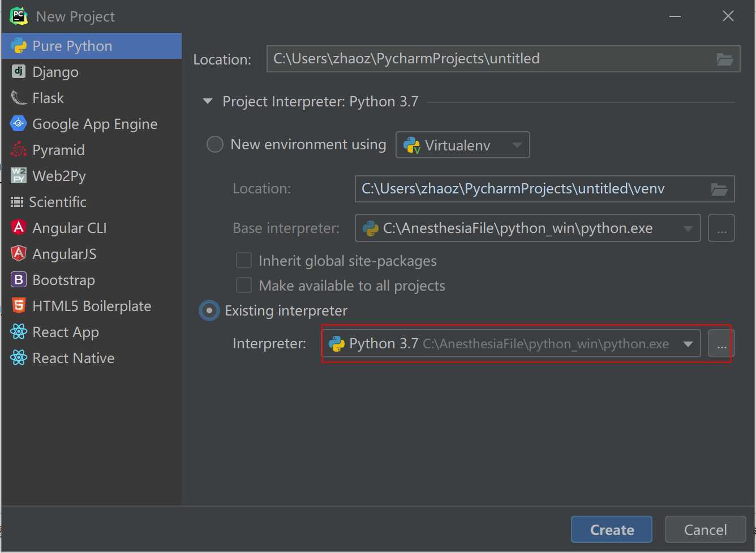Click the Django project type icon
This screenshot has width=756, height=553.
point(19,72)
